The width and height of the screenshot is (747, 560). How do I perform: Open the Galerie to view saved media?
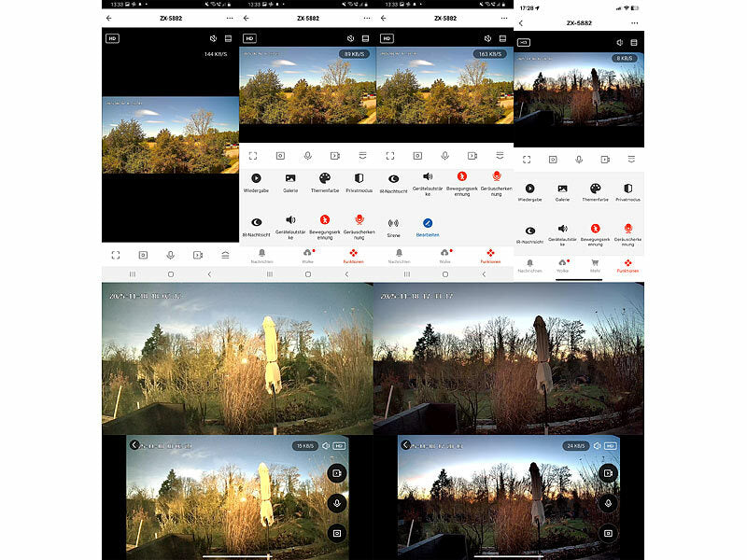click(x=290, y=178)
